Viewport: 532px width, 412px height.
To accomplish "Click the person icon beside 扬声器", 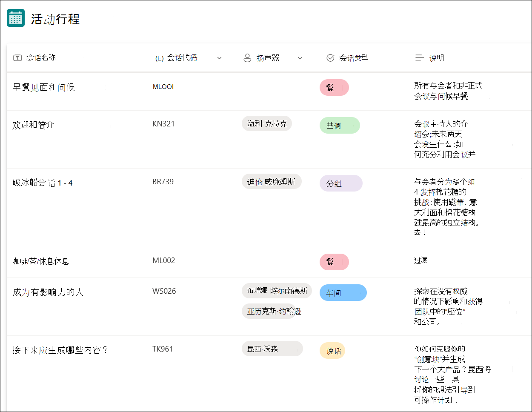I will tap(247, 58).
